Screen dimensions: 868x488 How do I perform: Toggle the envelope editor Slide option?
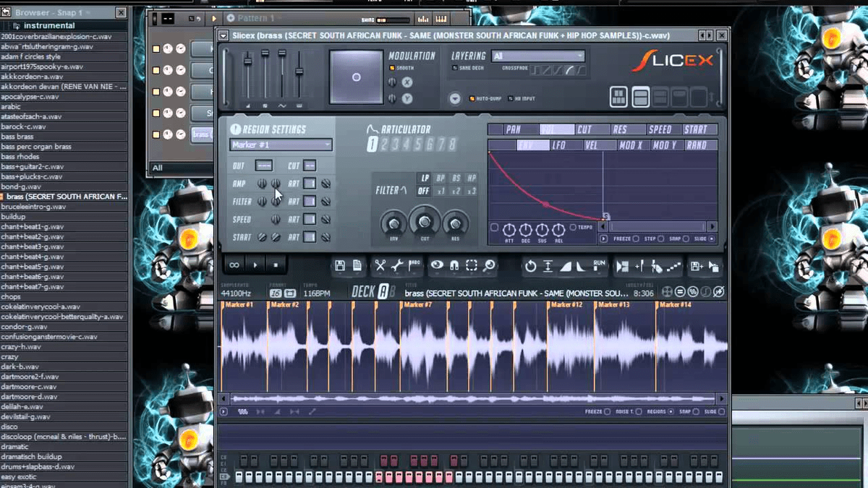[712, 239]
